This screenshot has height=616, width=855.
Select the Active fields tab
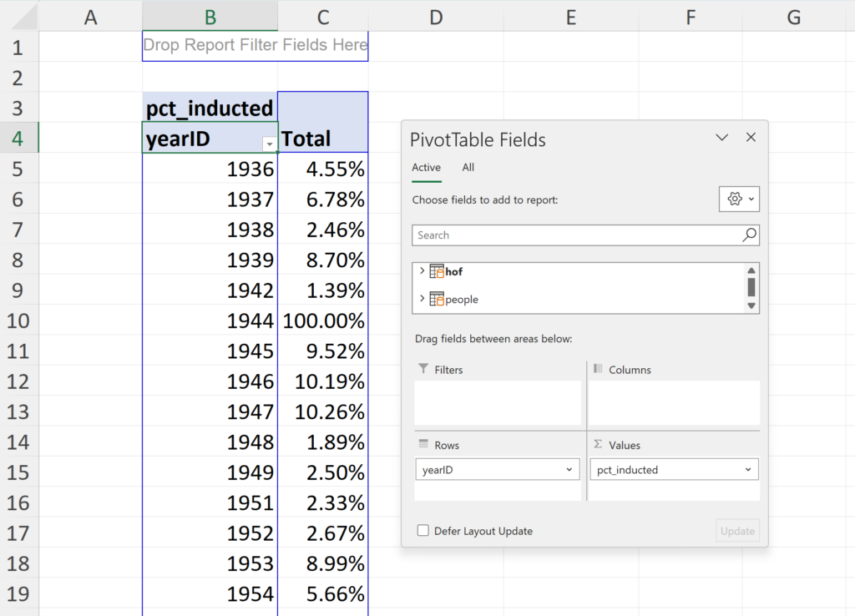click(x=426, y=167)
